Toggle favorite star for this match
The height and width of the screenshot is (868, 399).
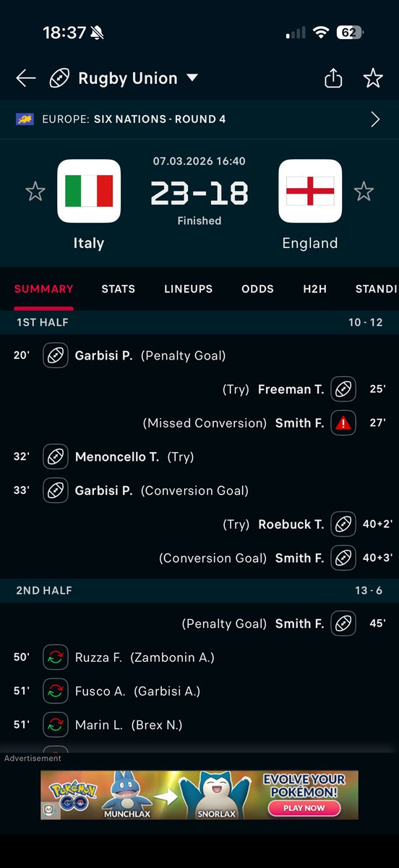[373, 78]
